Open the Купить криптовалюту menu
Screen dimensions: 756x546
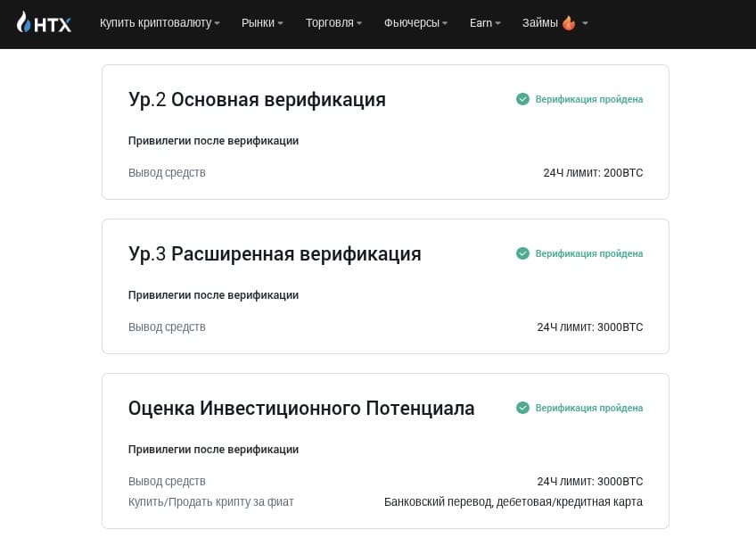click(x=160, y=23)
